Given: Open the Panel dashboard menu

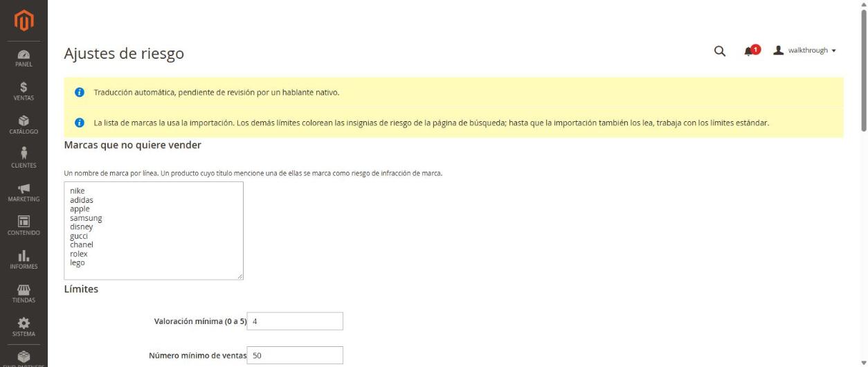Looking at the screenshot, I should [24, 58].
